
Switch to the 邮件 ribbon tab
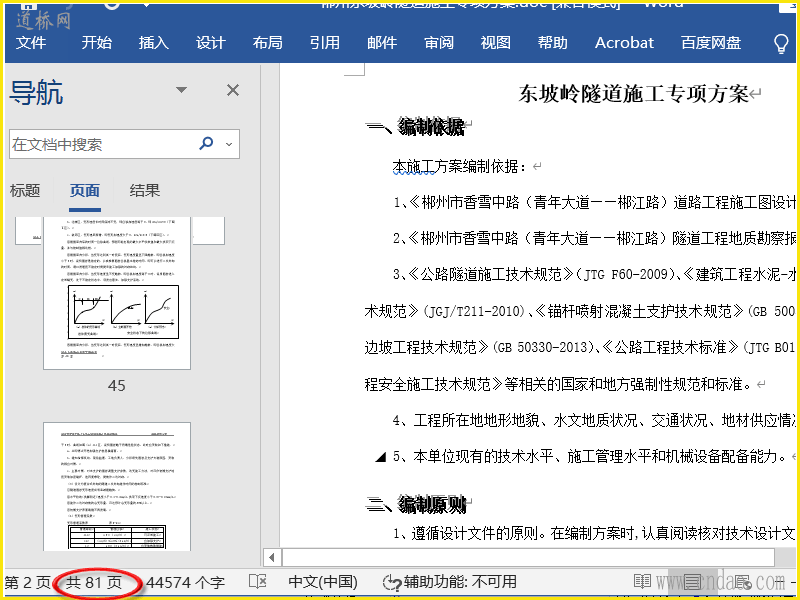(382, 43)
